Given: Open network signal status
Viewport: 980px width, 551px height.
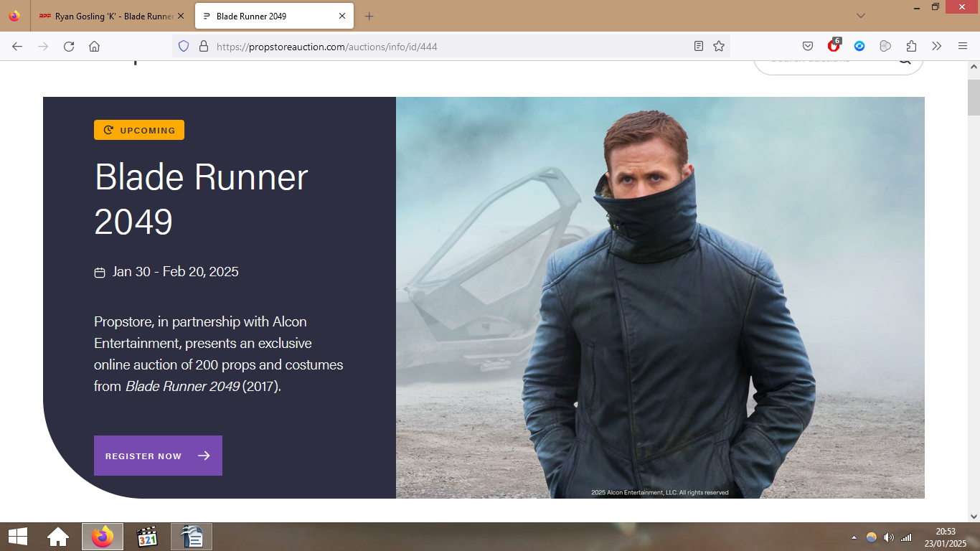Looking at the screenshot, I should [906, 537].
